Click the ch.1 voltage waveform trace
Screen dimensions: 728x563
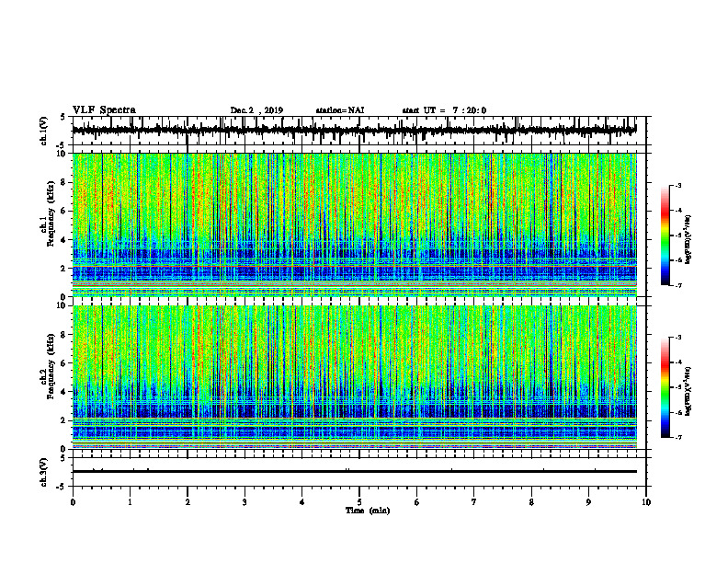pyautogui.click(x=354, y=130)
